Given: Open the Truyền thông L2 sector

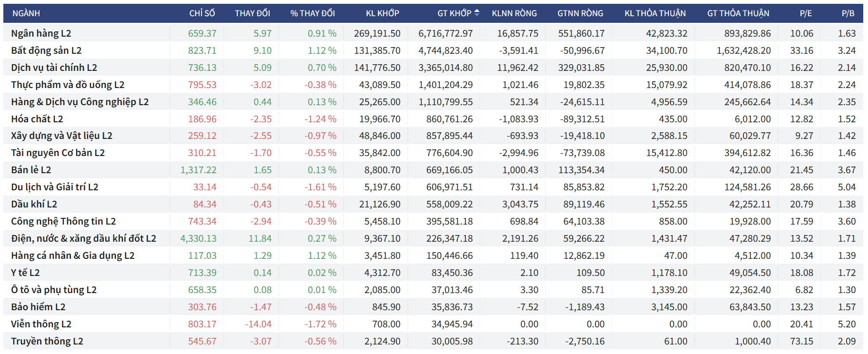Looking at the screenshot, I should tap(47, 341).
